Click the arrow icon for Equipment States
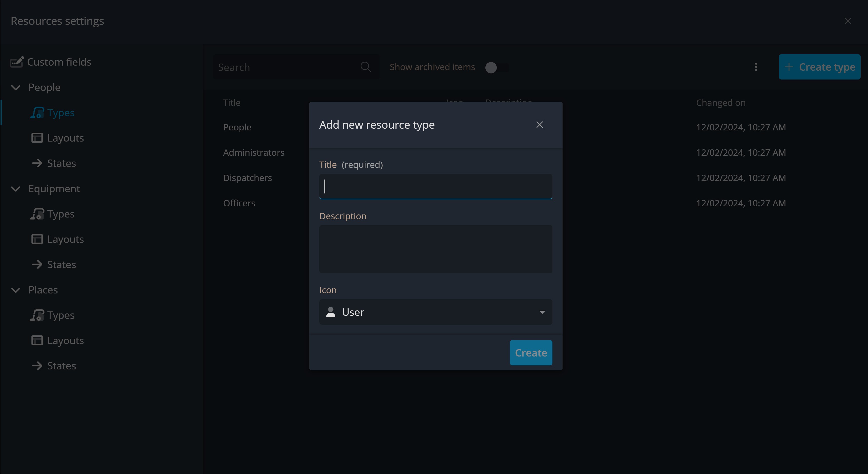 pyautogui.click(x=37, y=264)
